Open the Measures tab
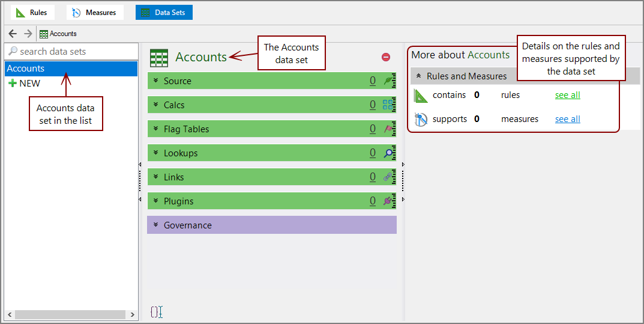644x324 pixels. coord(95,13)
